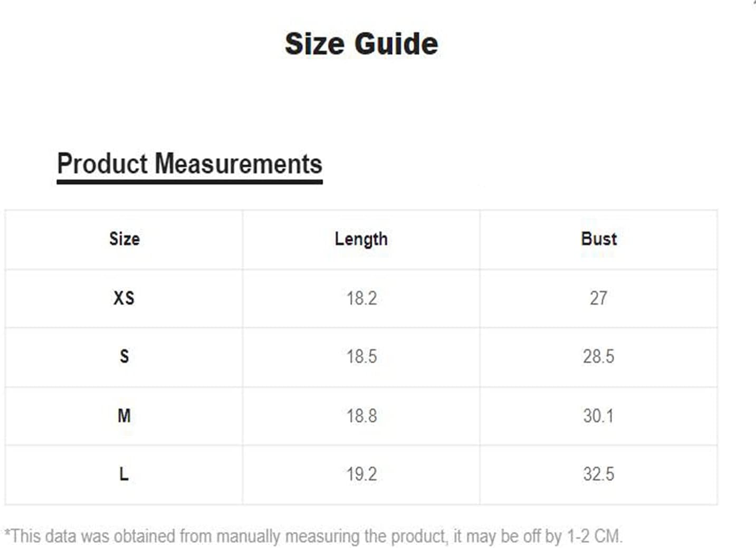
Task: Click the XS length value 18.2
Action: click(x=361, y=298)
